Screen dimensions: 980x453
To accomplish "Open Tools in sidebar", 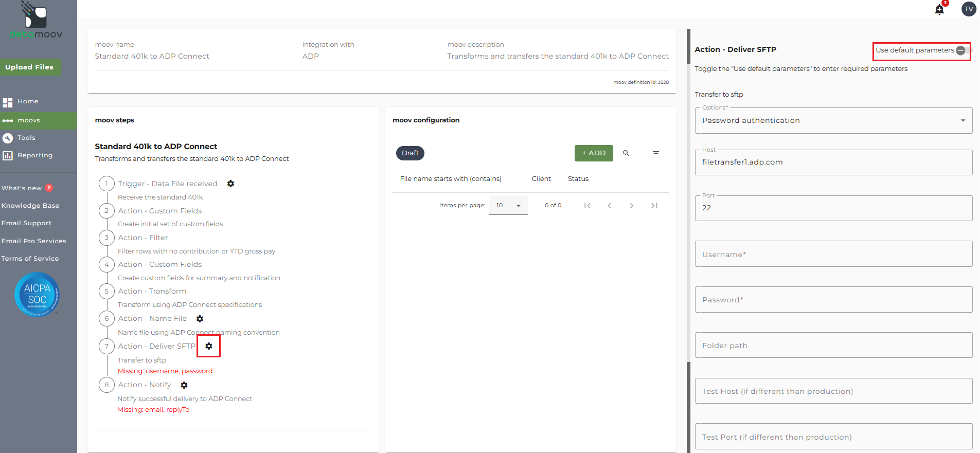I will (x=26, y=138).
